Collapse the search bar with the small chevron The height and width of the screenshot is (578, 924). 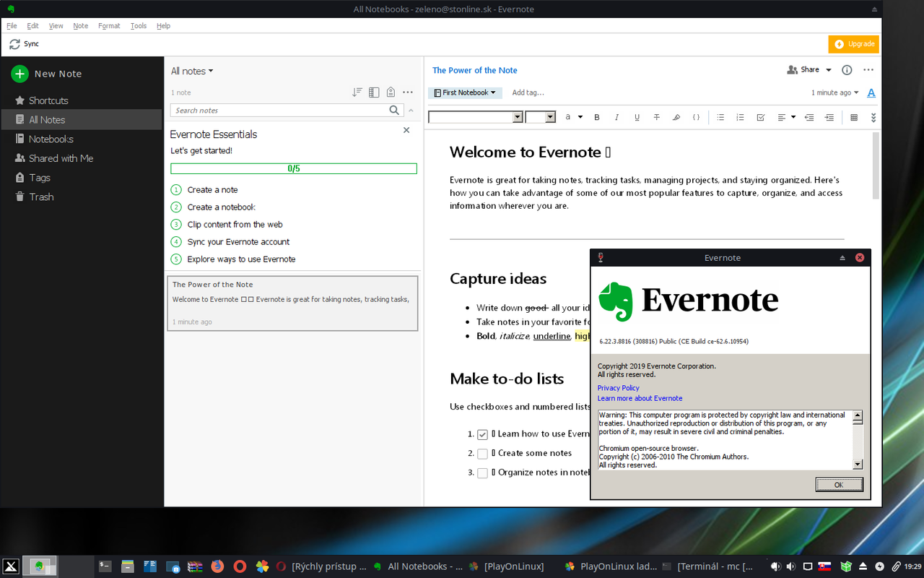pyautogui.click(x=411, y=111)
